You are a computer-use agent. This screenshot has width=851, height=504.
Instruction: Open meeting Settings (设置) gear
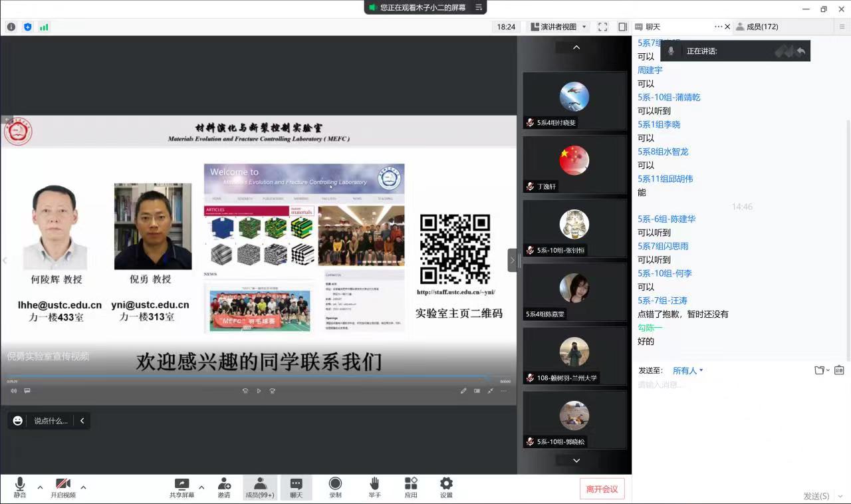tap(446, 484)
